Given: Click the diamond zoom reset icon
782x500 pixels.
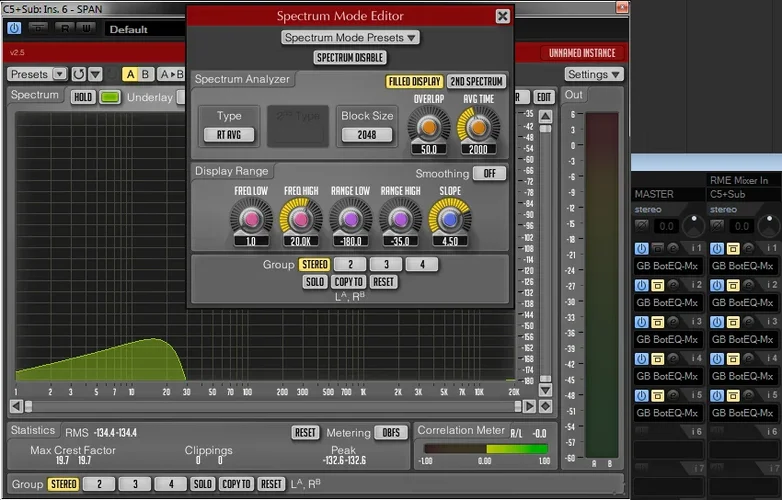Looking at the screenshot, I should 546,407.
